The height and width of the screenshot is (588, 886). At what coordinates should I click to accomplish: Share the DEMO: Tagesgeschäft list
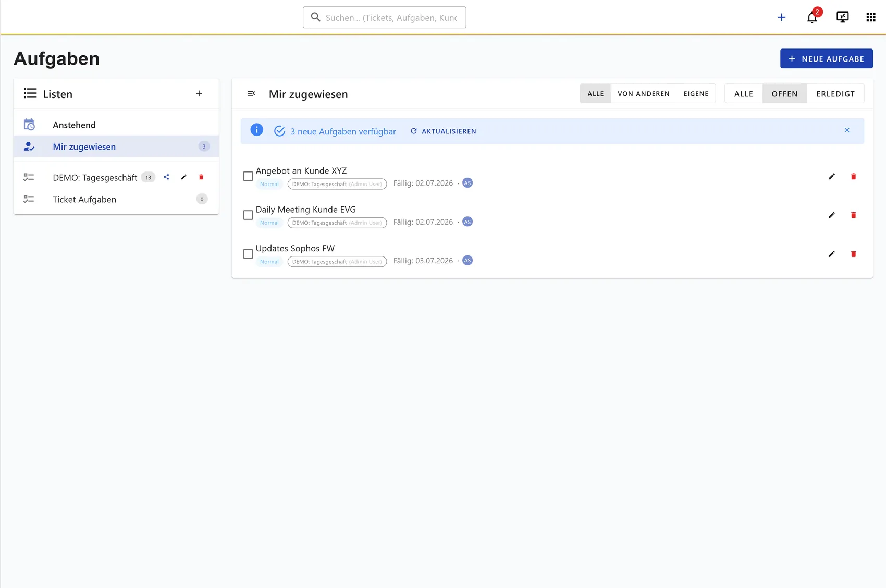(x=166, y=177)
